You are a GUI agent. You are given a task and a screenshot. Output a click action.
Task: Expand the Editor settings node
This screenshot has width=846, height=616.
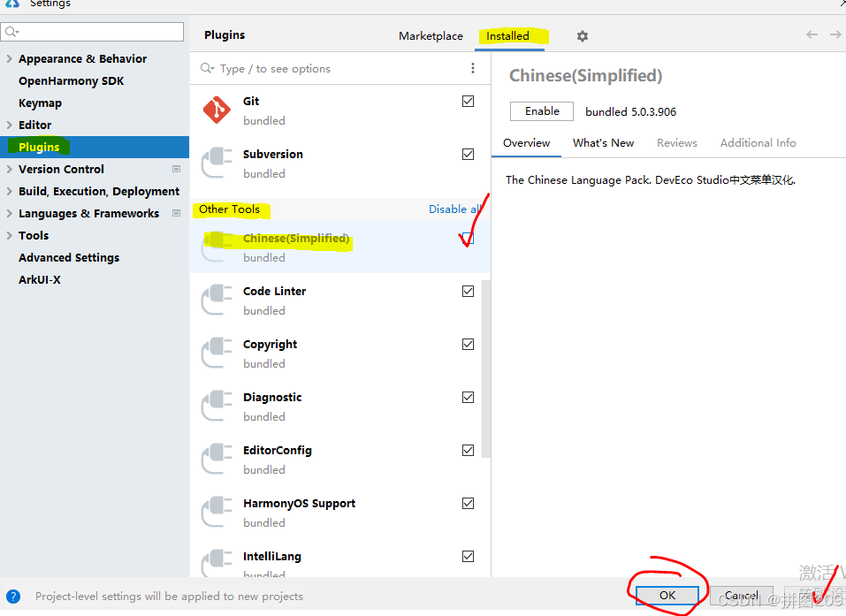pos(9,125)
